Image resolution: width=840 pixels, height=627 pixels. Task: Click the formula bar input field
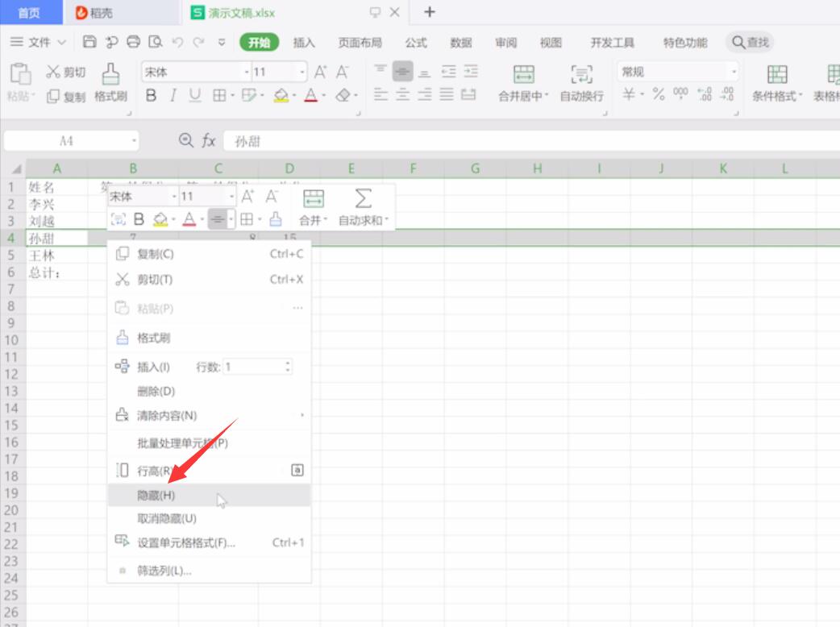[531, 141]
